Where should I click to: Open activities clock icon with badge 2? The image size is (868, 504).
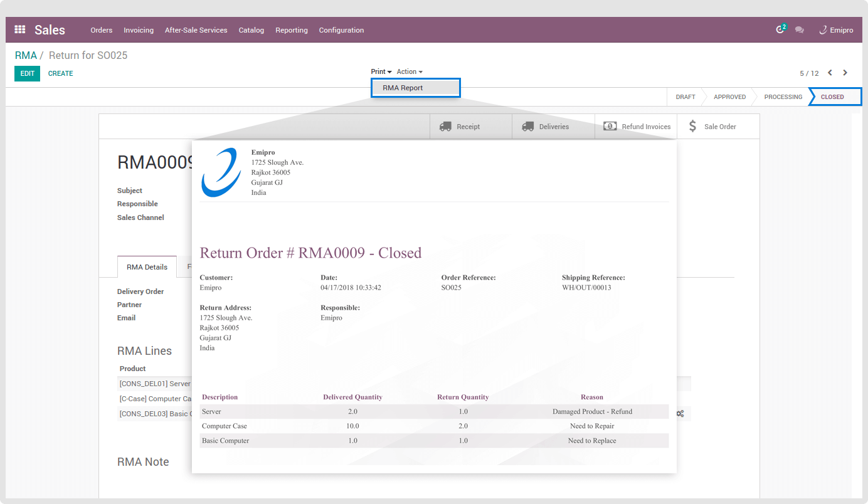[x=781, y=29]
